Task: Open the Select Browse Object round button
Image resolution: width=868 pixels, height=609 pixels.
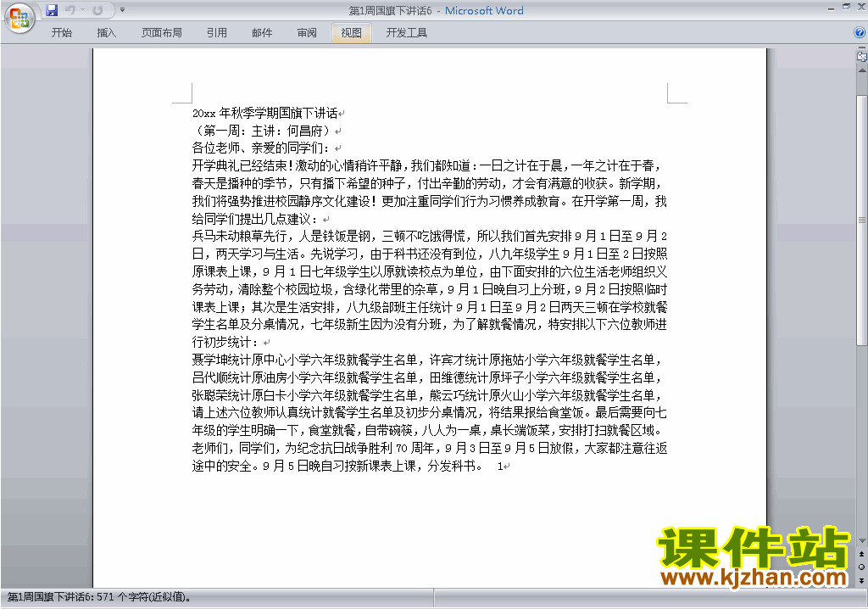Action: click(x=862, y=567)
